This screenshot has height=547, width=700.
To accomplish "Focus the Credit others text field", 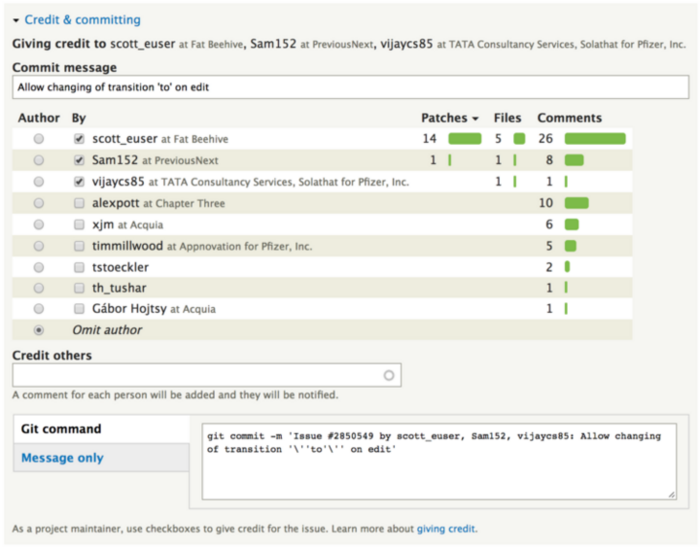I will tap(195, 376).
